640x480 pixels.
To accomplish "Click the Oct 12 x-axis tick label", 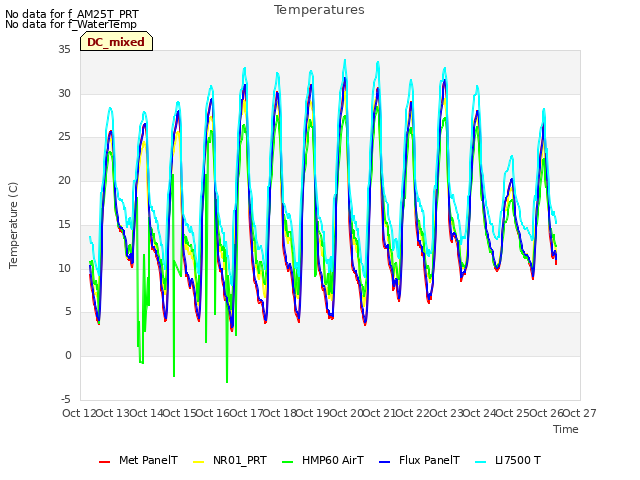I will 79,413.
